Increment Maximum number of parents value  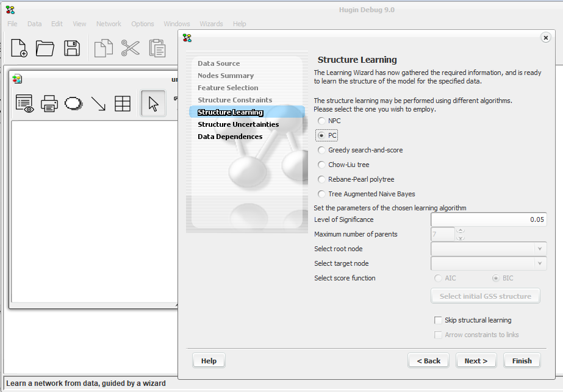point(461,230)
